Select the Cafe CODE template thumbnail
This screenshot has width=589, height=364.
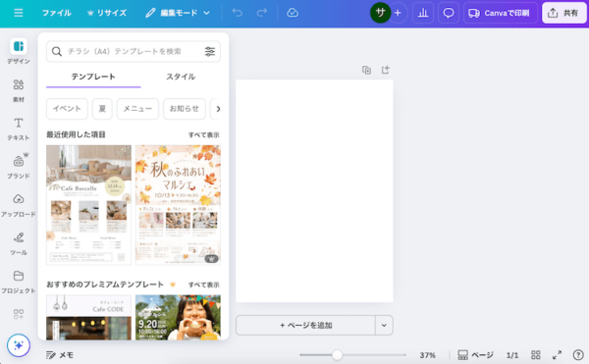coord(88,318)
